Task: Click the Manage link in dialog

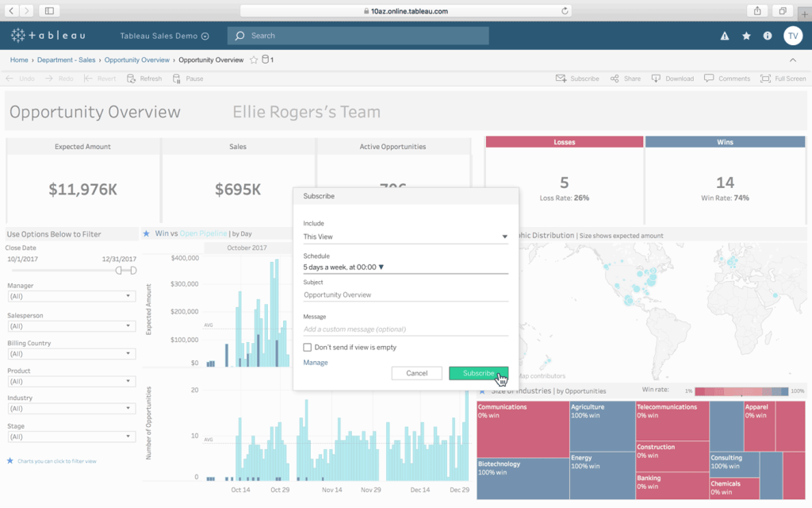Action: pos(315,363)
